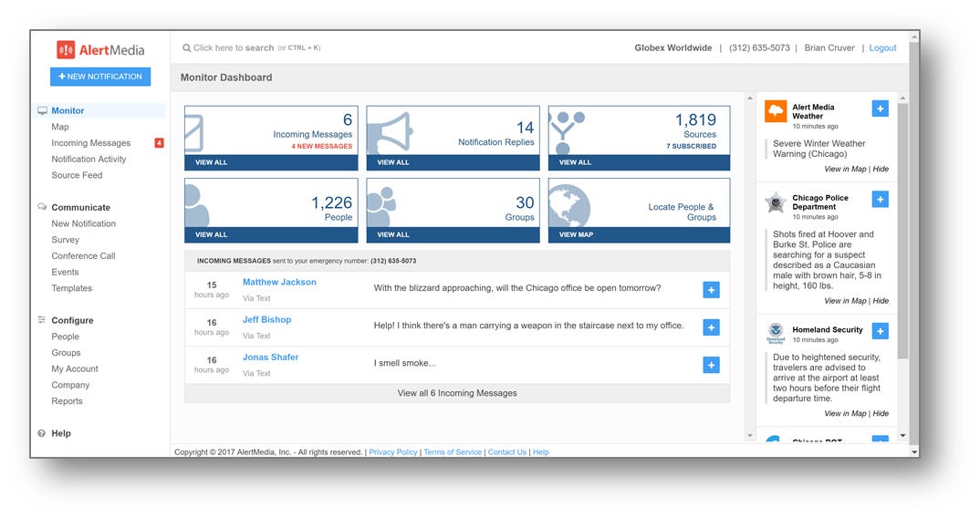Image resolution: width=980 pixels, height=518 pixels.
Task: Click the branching sources icon on Sources tile
Action: pyautogui.click(x=567, y=133)
